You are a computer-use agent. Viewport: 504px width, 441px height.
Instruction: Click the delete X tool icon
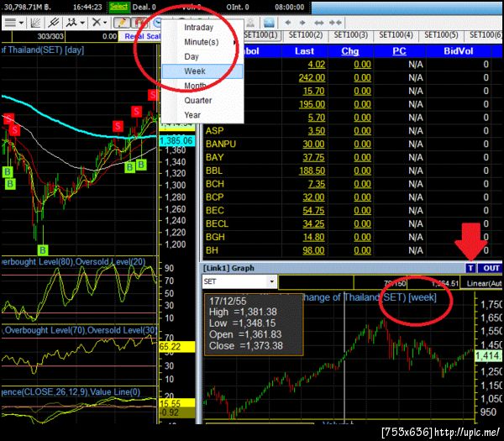tap(96, 23)
